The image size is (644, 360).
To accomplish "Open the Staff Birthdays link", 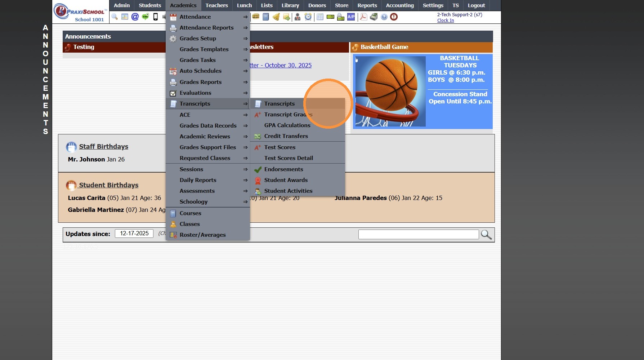I will point(104,147).
